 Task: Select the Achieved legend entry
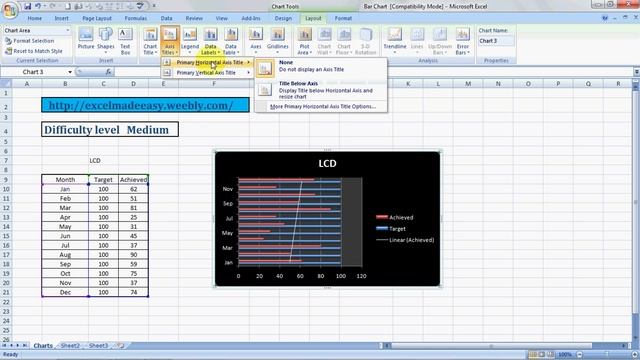coord(395,218)
